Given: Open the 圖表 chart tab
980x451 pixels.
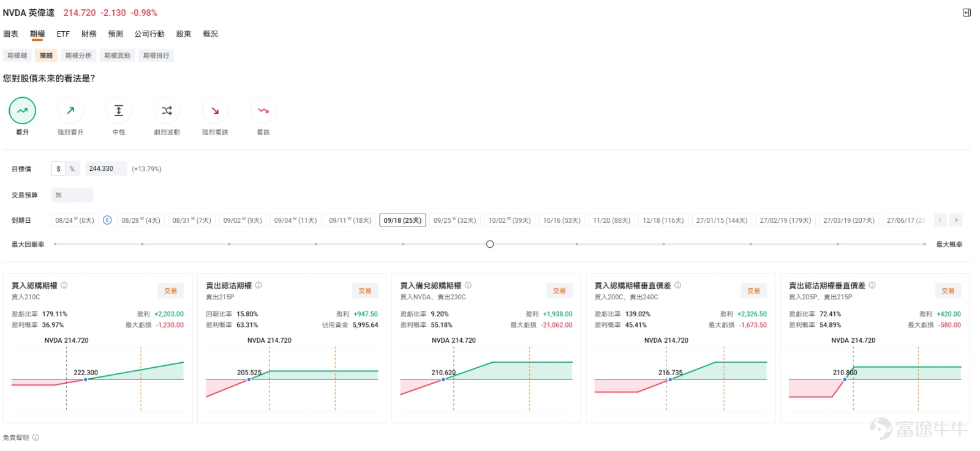Looking at the screenshot, I should click(x=11, y=34).
